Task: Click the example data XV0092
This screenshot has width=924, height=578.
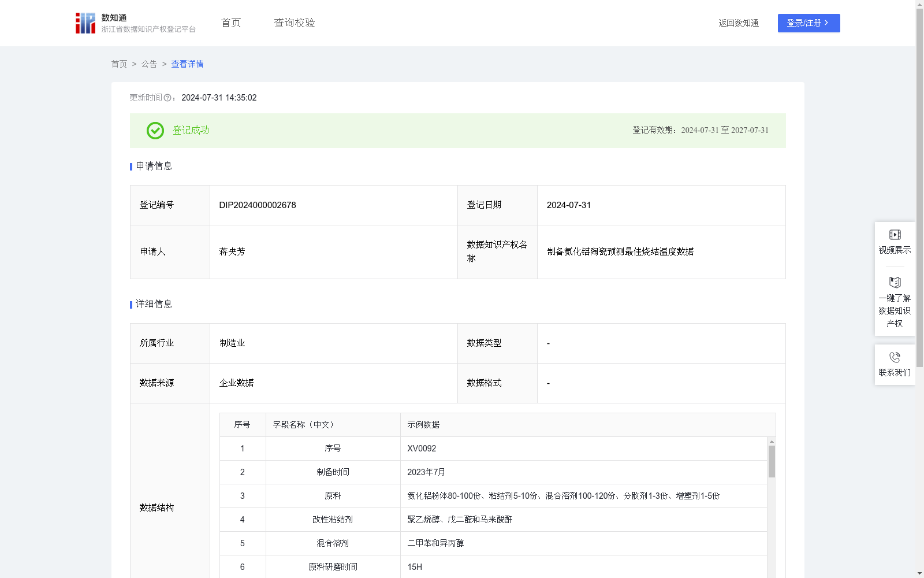Action: pyautogui.click(x=422, y=449)
